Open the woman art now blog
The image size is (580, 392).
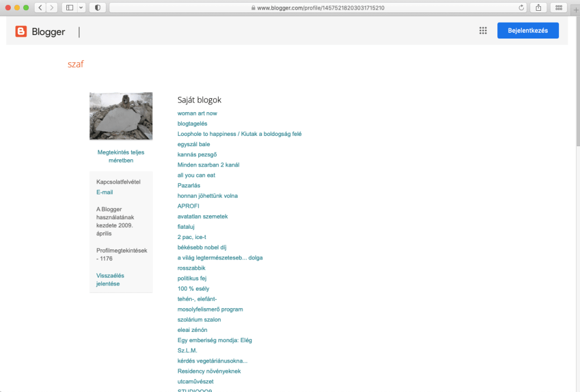[x=197, y=113]
